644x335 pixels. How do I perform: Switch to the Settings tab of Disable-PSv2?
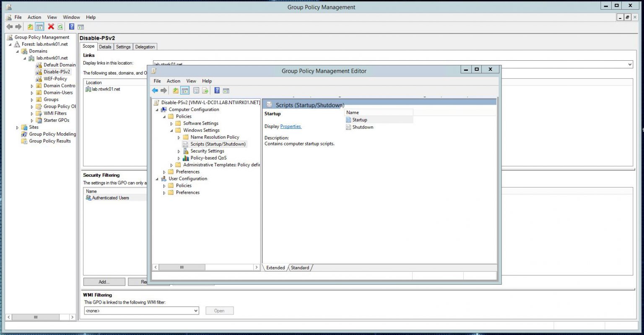(123, 46)
